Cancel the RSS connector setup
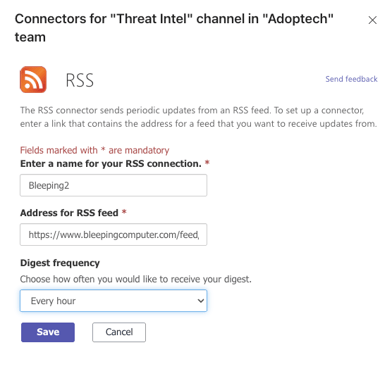392x369 pixels. click(119, 332)
